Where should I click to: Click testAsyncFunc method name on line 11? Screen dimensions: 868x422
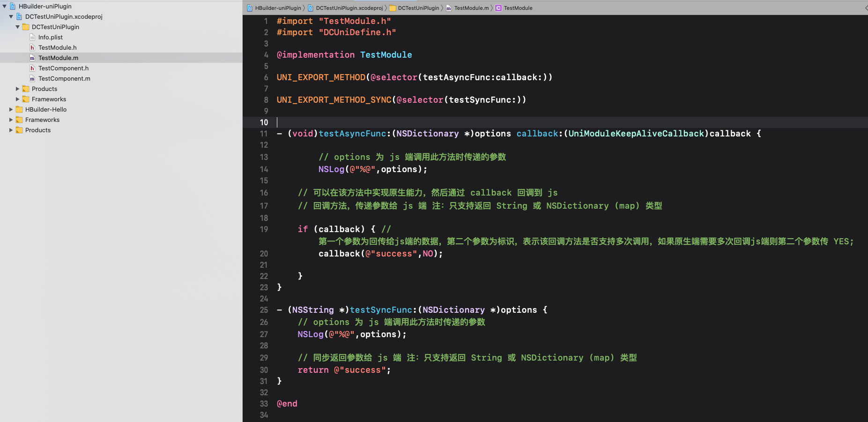(x=352, y=134)
